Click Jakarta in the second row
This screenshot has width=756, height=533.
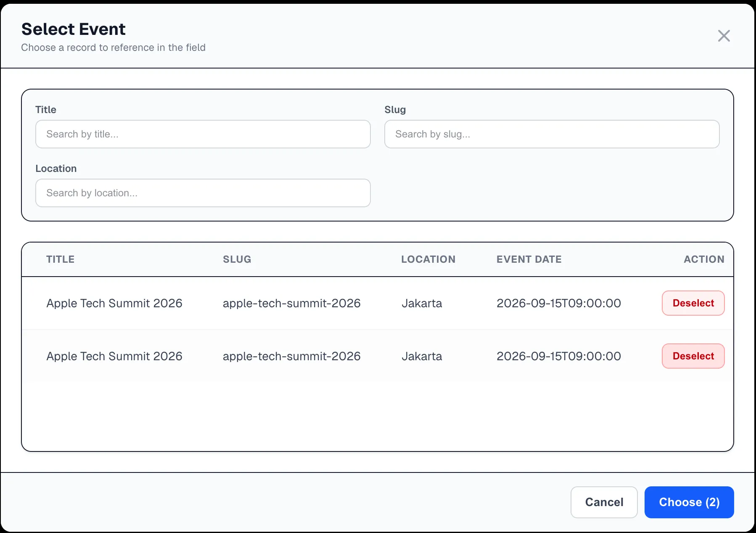422,356
